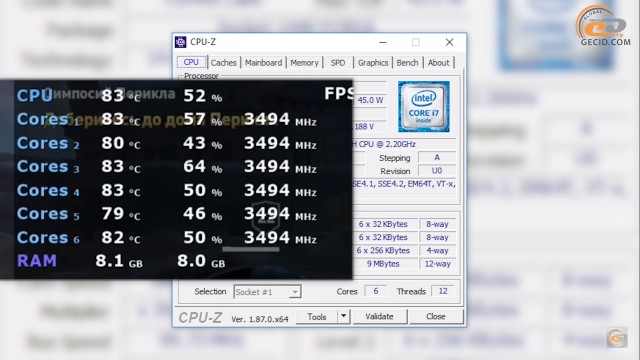Click the 6 x 256 KBytes cache value
Image resolution: width=640 pixels, height=360 pixels.
(x=383, y=251)
